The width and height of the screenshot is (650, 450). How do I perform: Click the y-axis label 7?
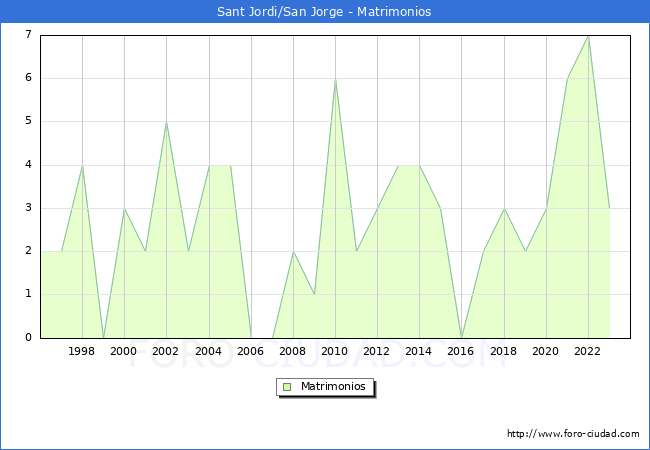28,35
